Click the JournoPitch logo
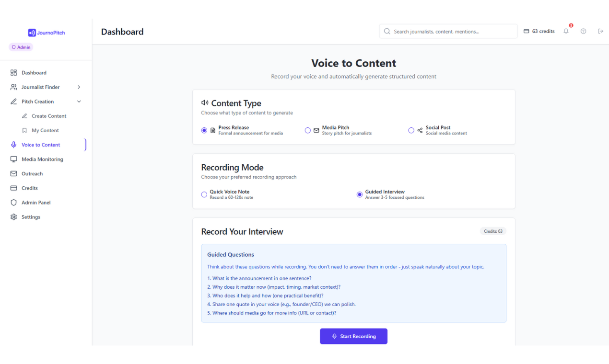The height and width of the screenshot is (364, 609). 46,33
